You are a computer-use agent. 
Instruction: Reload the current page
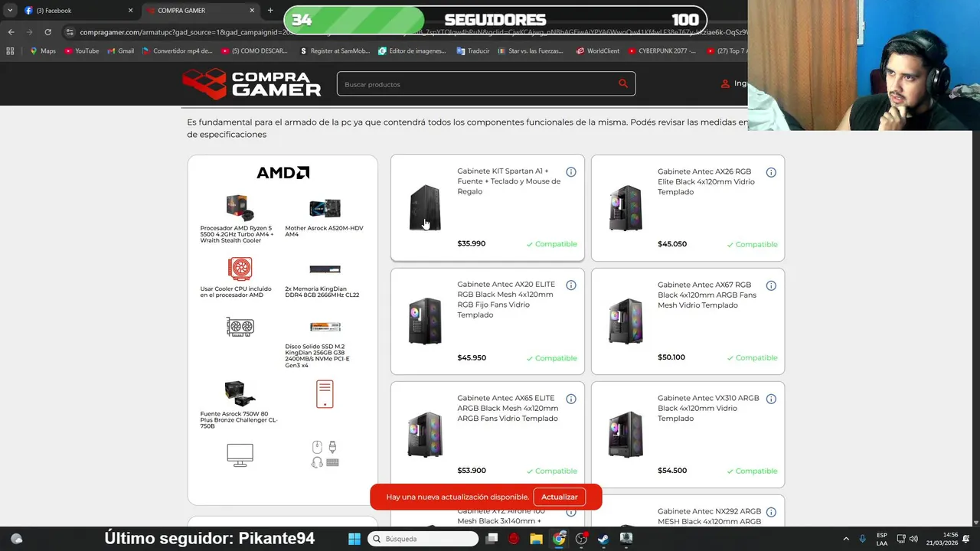coord(47,32)
